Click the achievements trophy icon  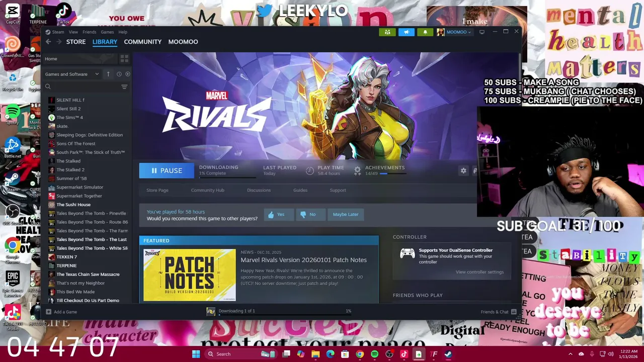pyautogui.click(x=357, y=170)
